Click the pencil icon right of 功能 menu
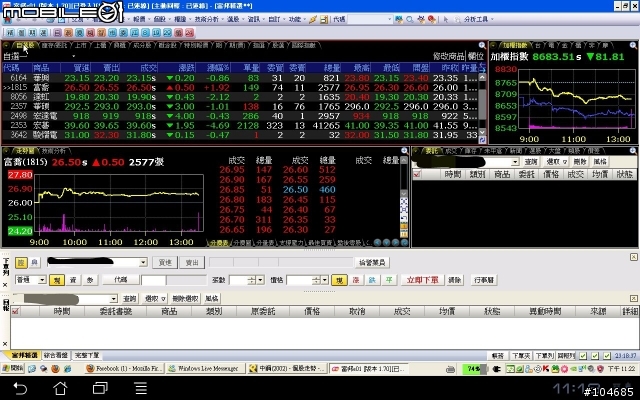The width and height of the screenshot is (640, 400). click(x=313, y=19)
